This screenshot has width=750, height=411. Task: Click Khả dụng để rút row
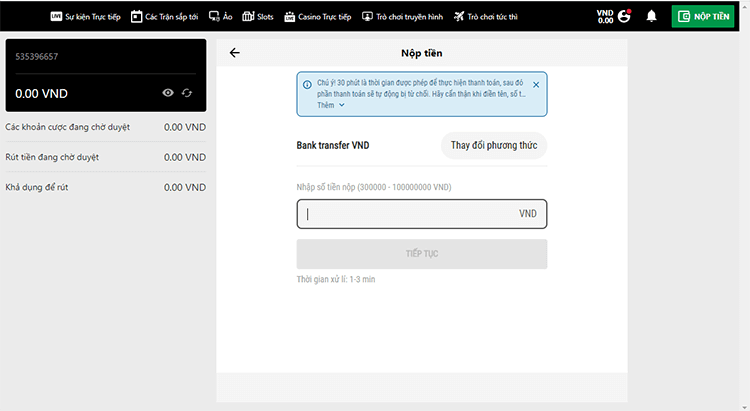pos(106,187)
